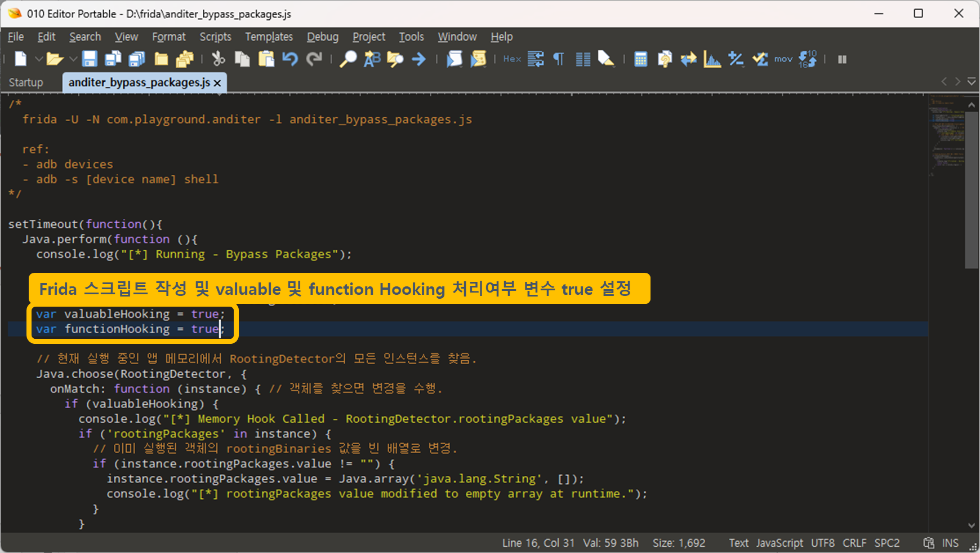Viewport: 980px width, 553px height.
Task: Expand the Open File recent dropdown arrow
Action: 73,59
